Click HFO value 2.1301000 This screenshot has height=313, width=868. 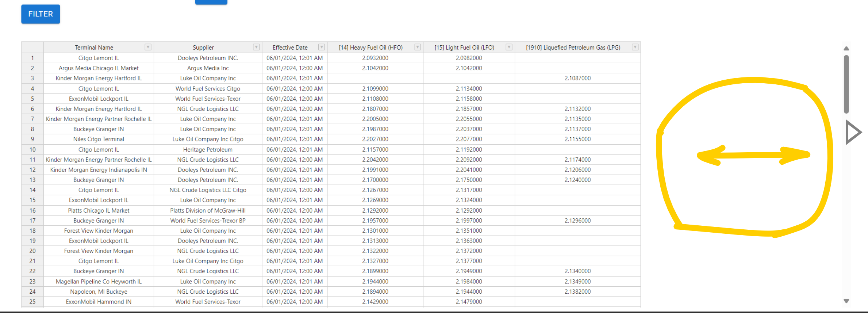coord(375,230)
